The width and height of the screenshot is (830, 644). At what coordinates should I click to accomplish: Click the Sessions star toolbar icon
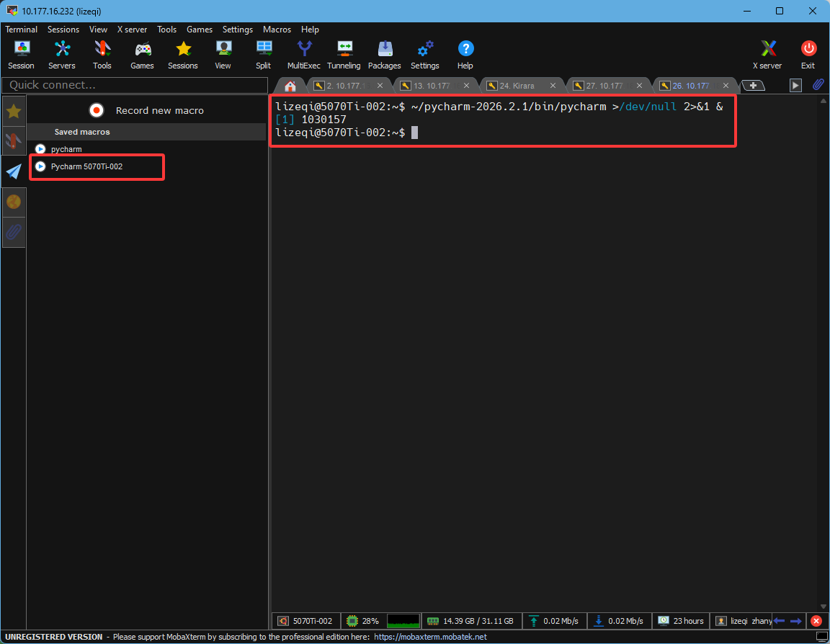tap(182, 55)
